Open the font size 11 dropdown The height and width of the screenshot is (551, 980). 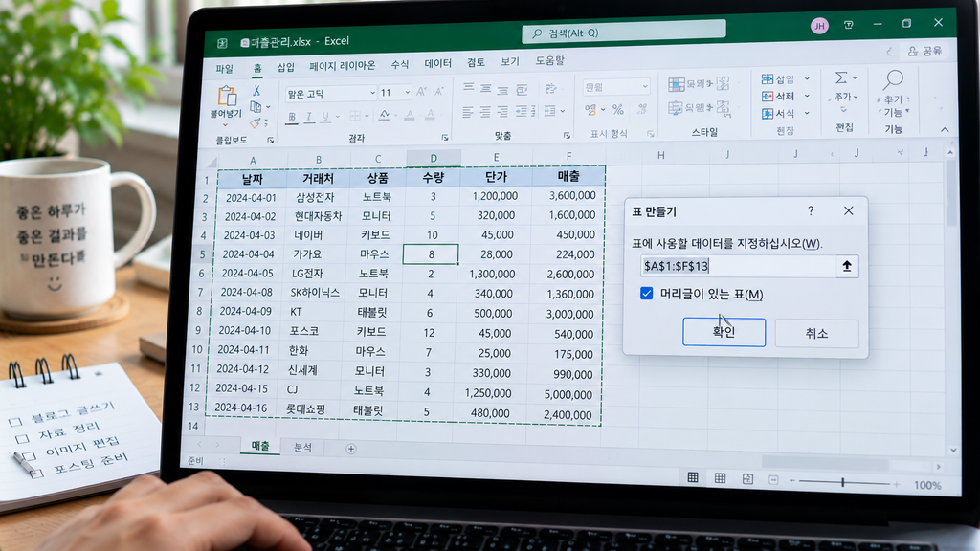point(408,93)
